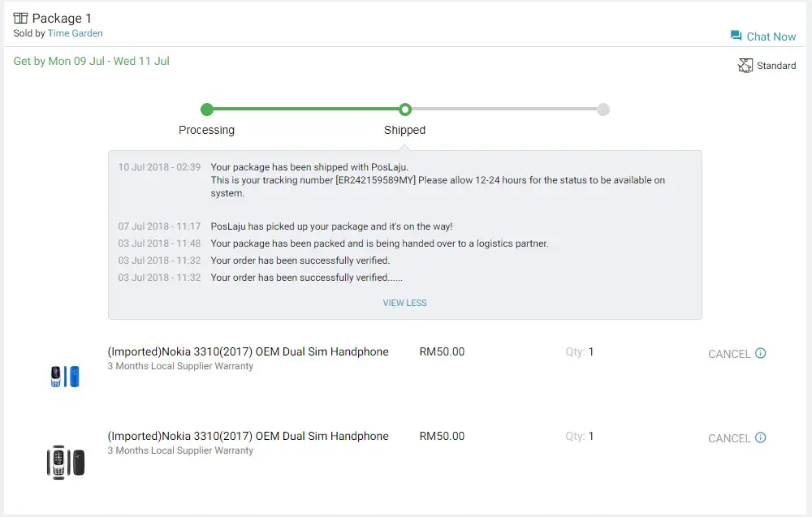Select the 07 Jul 2018 - 11:17 timestamp
Viewport: 812px width, 517px height.
(x=159, y=226)
